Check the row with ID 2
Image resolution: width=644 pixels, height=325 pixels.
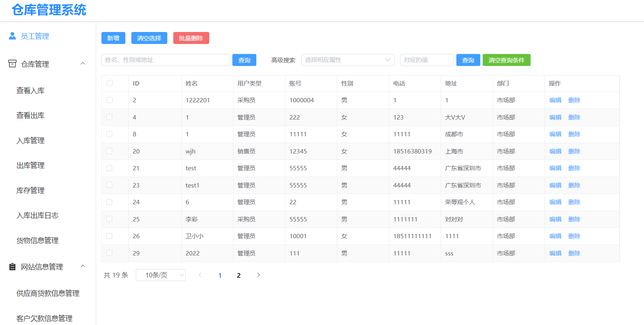pos(109,100)
